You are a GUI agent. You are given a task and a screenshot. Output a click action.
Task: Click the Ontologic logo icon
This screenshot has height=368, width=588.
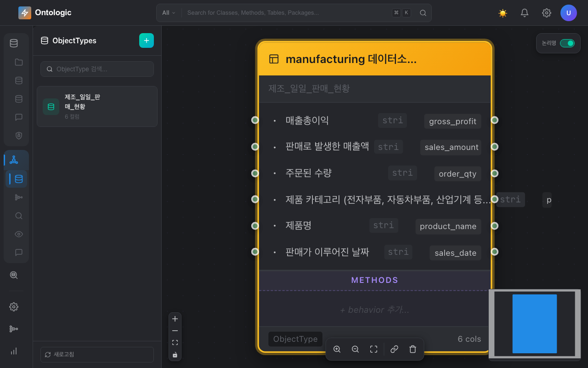(25, 13)
